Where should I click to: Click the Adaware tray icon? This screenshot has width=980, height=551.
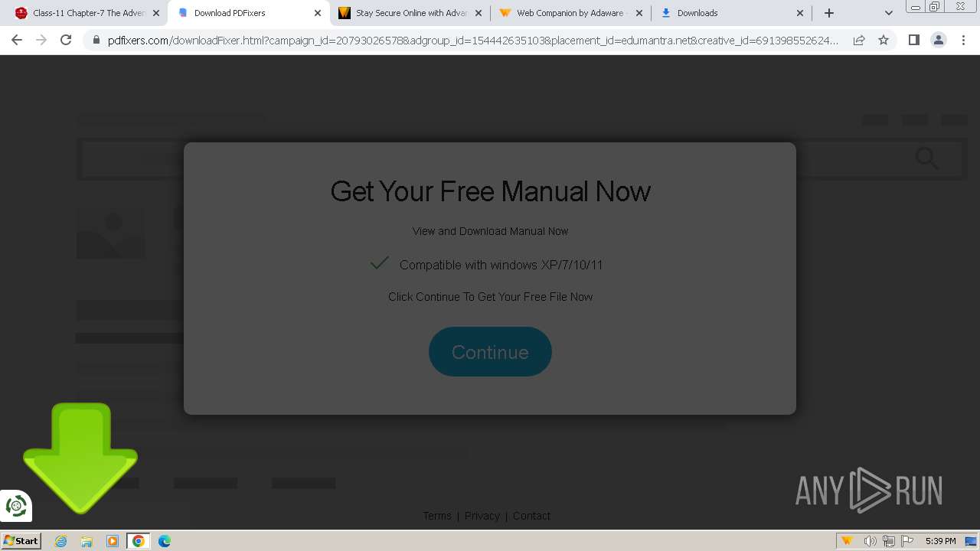(x=847, y=541)
